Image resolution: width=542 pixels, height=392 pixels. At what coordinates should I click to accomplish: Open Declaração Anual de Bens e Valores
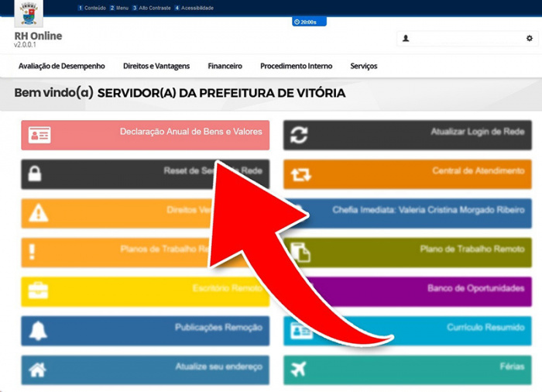146,135
